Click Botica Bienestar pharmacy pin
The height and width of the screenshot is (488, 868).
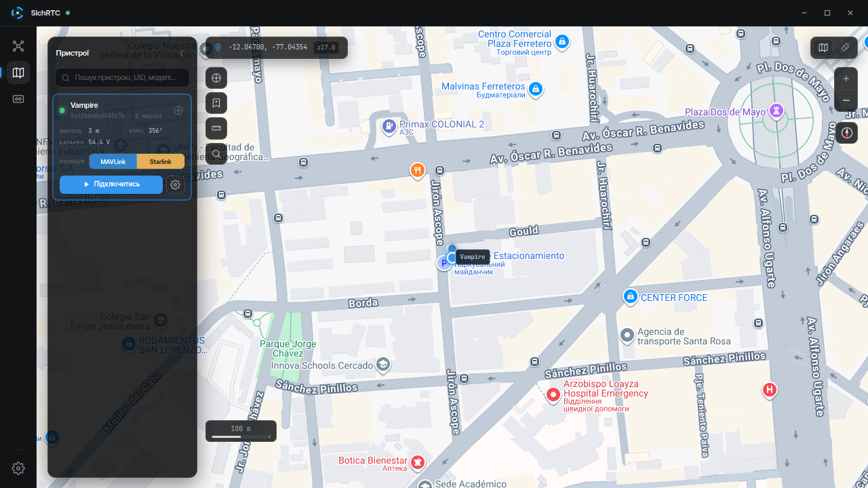(418, 462)
